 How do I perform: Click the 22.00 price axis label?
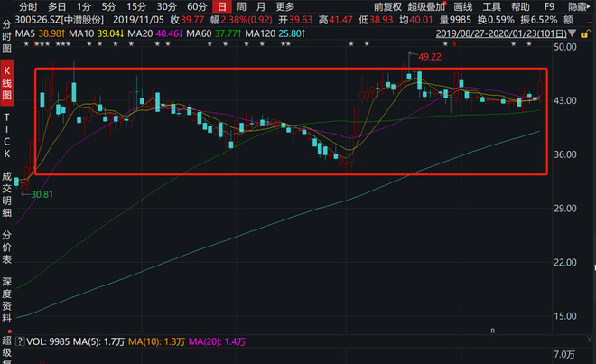[x=564, y=262]
